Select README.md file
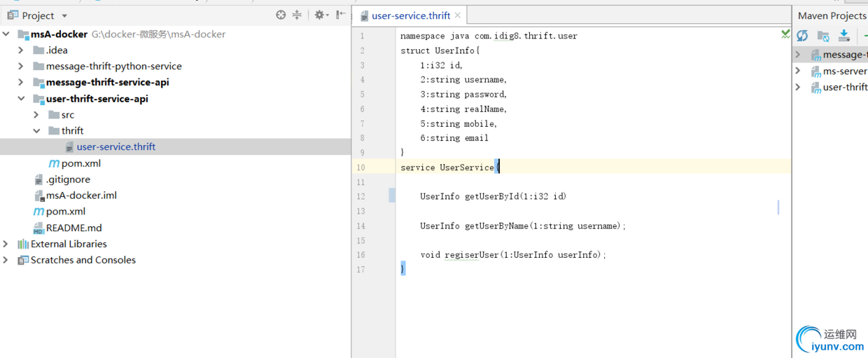The height and width of the screenshot is (358, 868). pyautogui.click(x=67, y=228)
